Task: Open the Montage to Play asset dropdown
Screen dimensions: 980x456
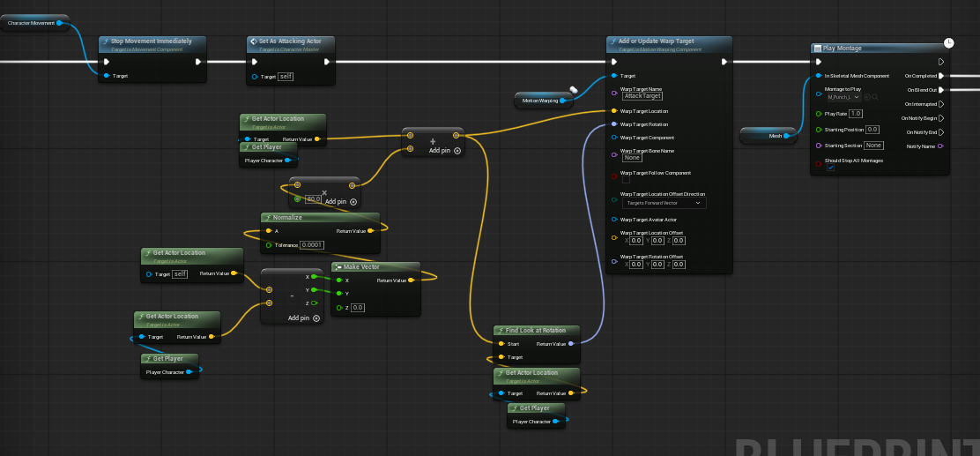Action: 843,97
